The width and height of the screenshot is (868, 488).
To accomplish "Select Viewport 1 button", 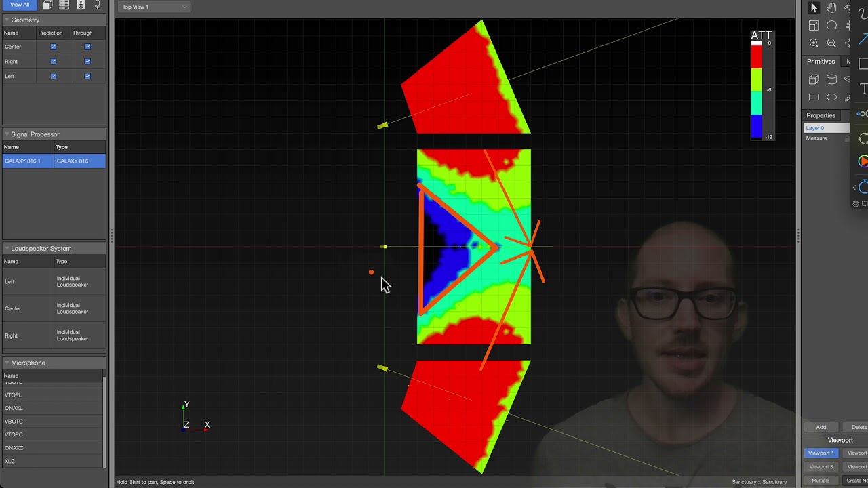I will coord(821,453).
